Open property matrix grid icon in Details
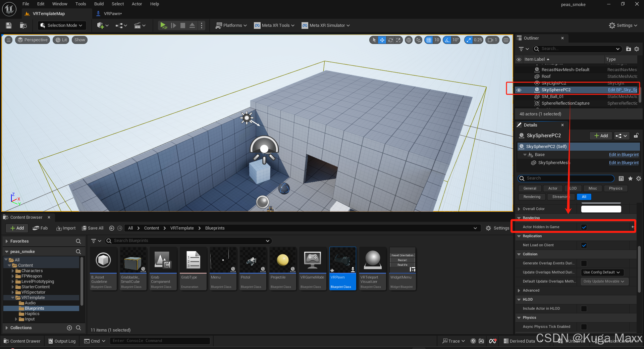Viewport: 644px width, 349px height. [x=621, y=179]
